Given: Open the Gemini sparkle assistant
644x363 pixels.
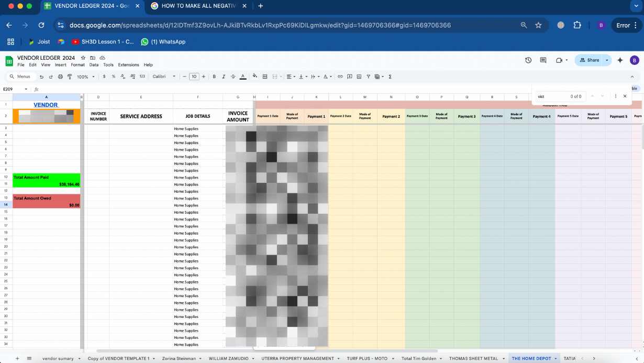Looking at the screenshot, I should point(620,60).
